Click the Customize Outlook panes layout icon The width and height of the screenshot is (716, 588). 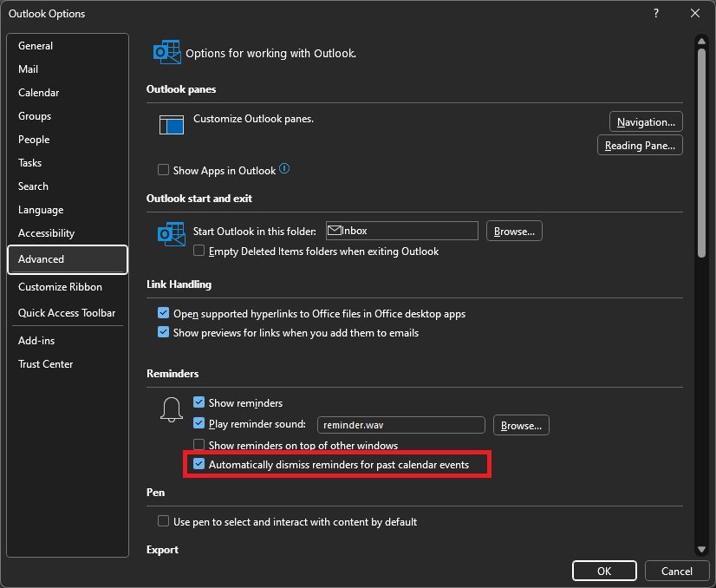[x=172, y=124]
